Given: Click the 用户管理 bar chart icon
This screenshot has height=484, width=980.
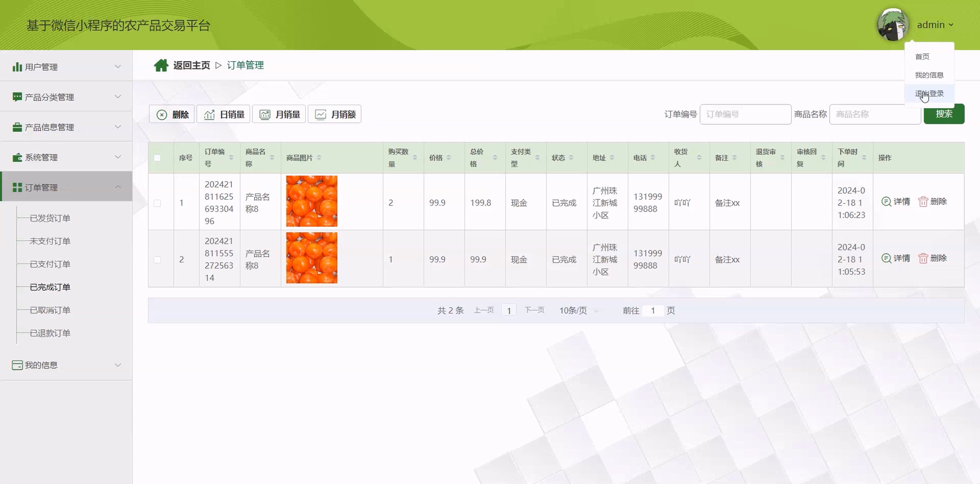Looking at the screenshot, I should (x=17, y=67).
